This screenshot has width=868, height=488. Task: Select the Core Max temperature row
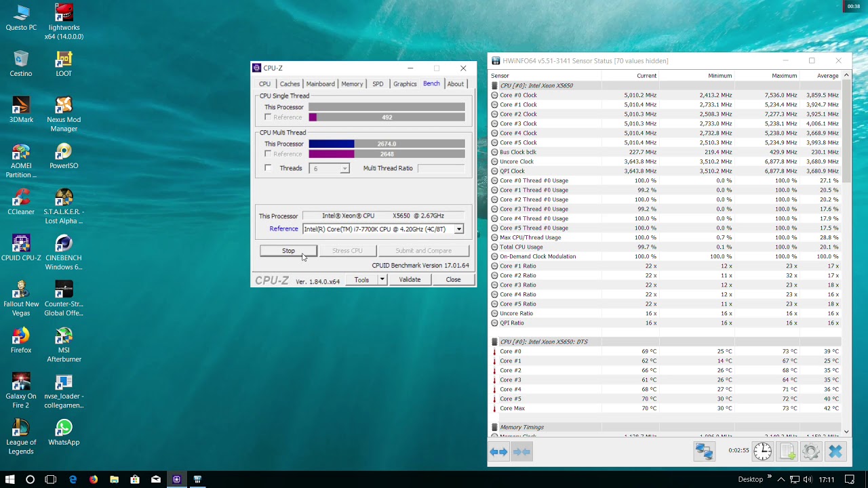click(x=666, y=408)
